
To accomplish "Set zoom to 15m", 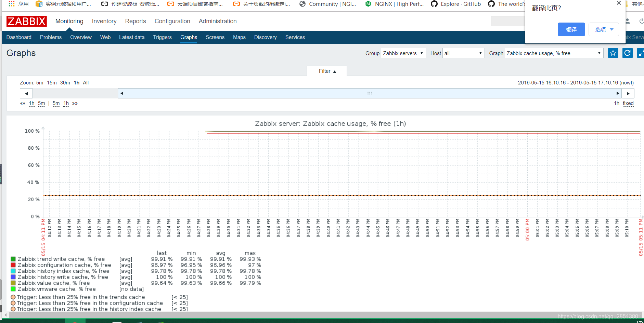I will [x=52, y=83].
